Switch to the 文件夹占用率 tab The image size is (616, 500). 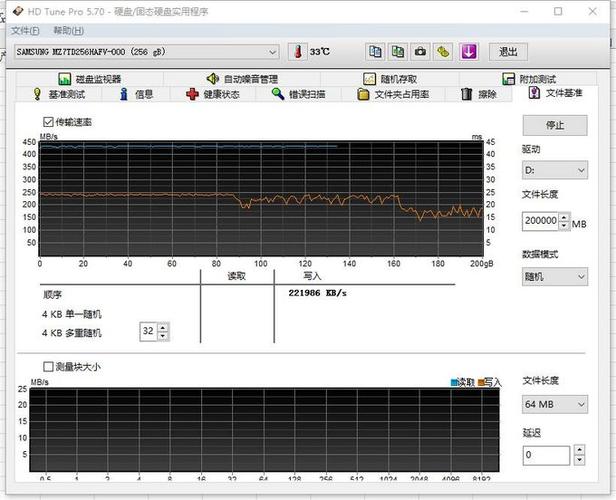[x=393, y=94]
